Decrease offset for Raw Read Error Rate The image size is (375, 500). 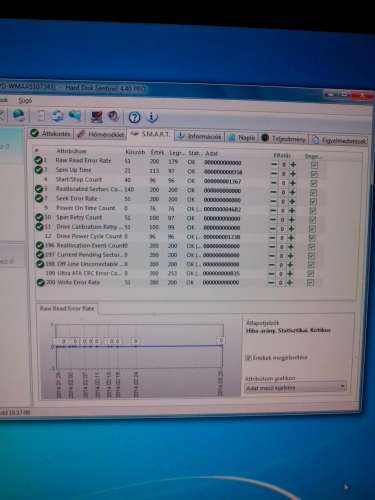(274, 164)
